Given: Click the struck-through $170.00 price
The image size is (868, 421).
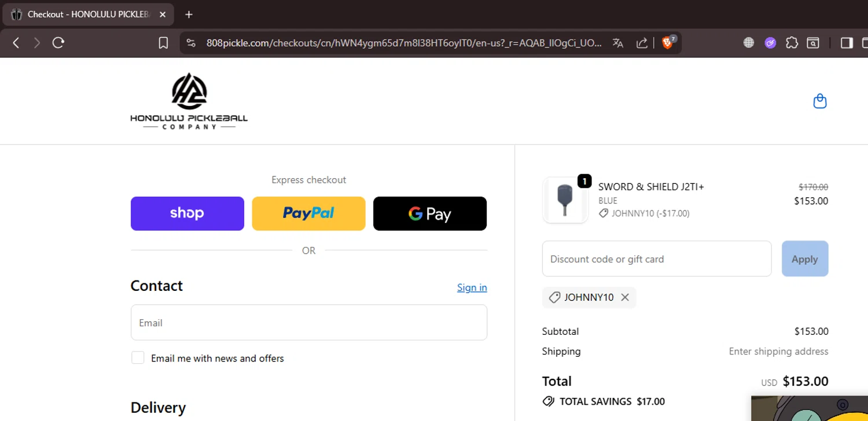Looking at the screenshot, I should pyautogui.click(x=813, y=187).
